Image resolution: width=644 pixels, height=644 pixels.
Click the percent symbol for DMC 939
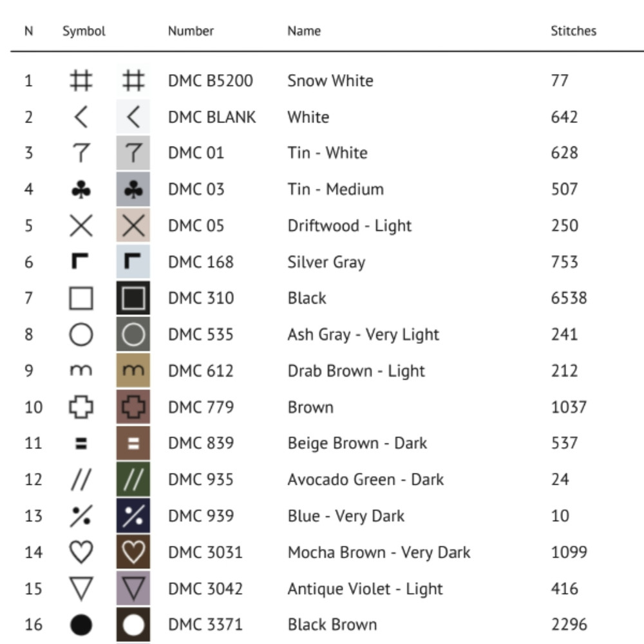(x=81, y=516)
